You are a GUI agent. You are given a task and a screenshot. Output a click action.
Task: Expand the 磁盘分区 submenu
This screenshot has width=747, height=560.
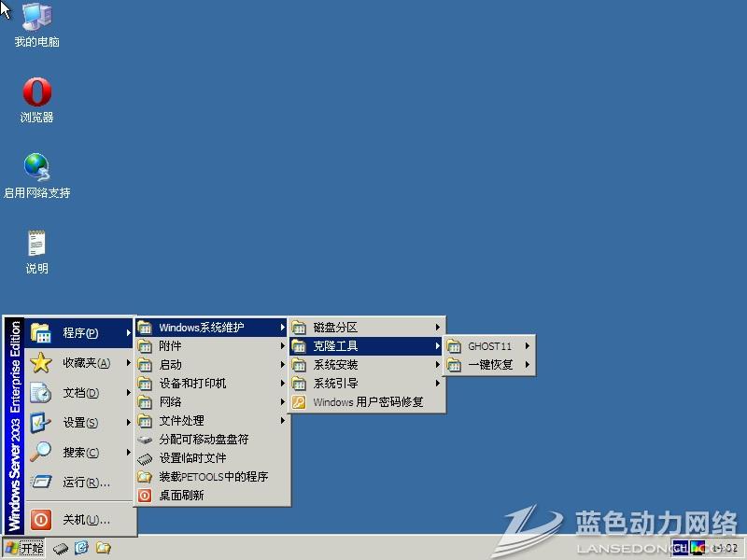(x=366, y=328)
